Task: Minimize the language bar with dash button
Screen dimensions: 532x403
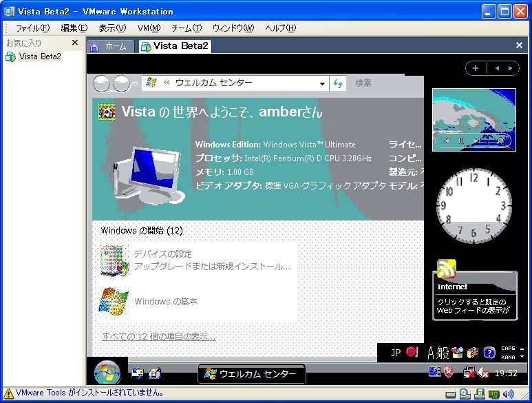Action: [x=522, y=349]
